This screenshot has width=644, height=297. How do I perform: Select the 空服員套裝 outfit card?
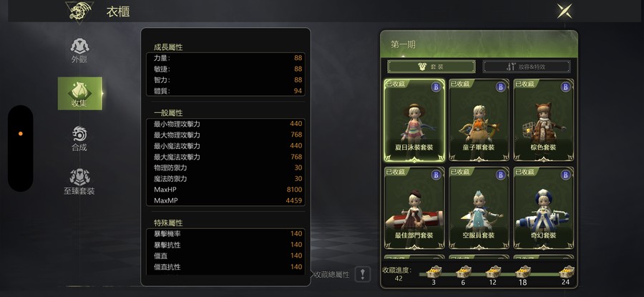479,208
